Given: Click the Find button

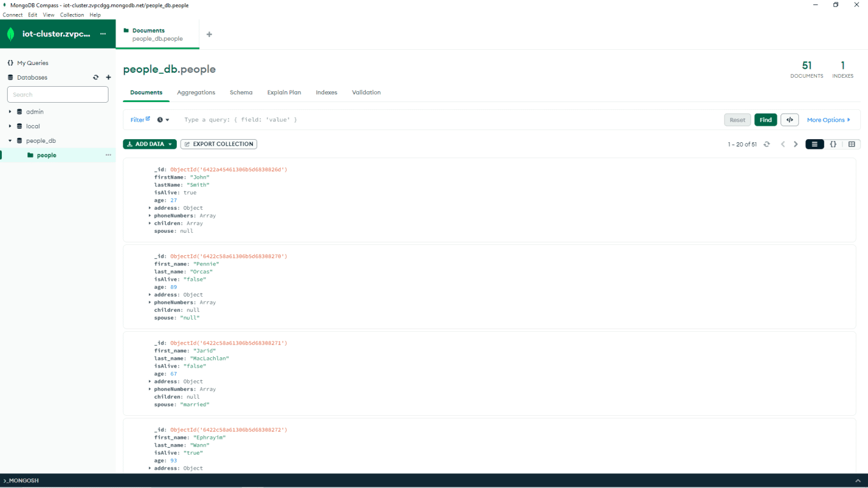Looking at the screenshot, I should click(x=765, y=119).
